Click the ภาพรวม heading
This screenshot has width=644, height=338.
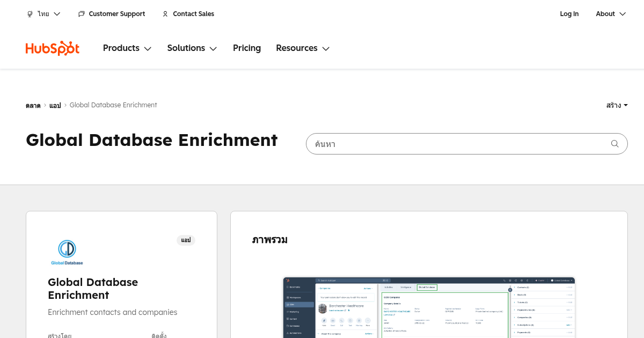click(x=270, y=240)
